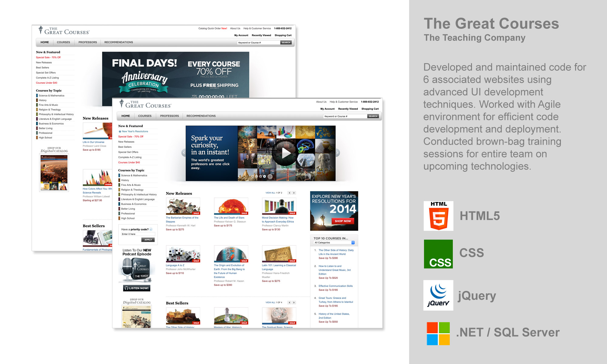
Task: Open COURSES tab in back website
Action: (x=63, y=42)
